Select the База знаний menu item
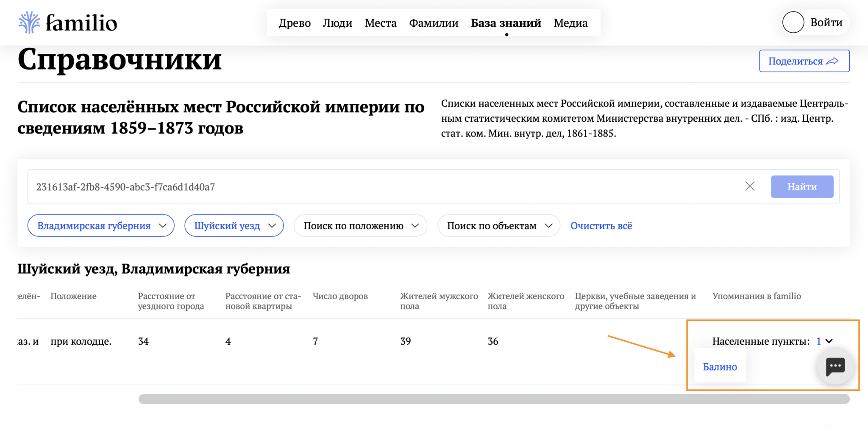 point(506,23)
